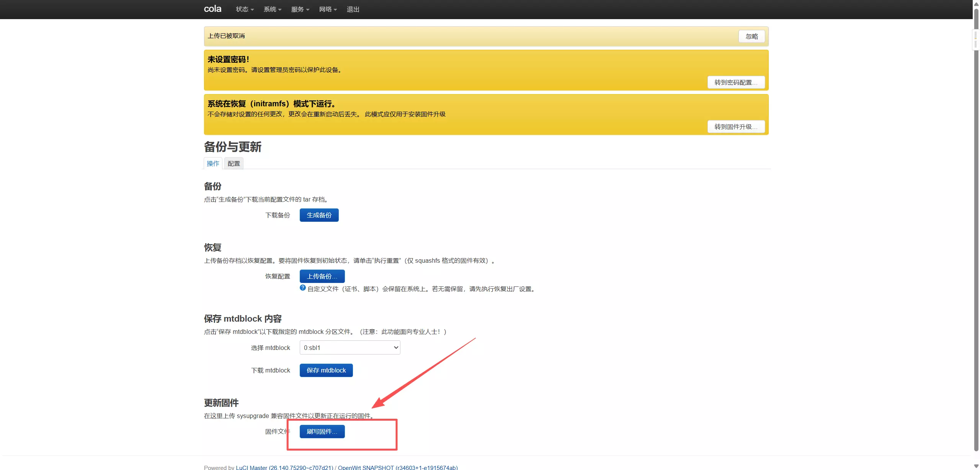This screenshot has width=980, height=470.
Task: Click the 更新固件 section heading
Action: (x=221, y=403)
